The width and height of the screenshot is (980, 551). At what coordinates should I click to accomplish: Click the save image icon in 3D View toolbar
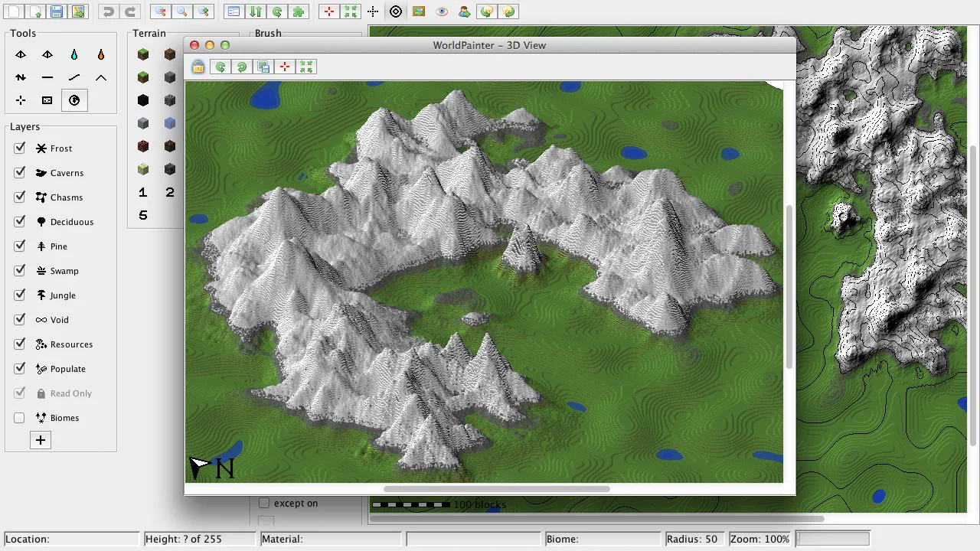pyautogui.click(x=263, y=67)
